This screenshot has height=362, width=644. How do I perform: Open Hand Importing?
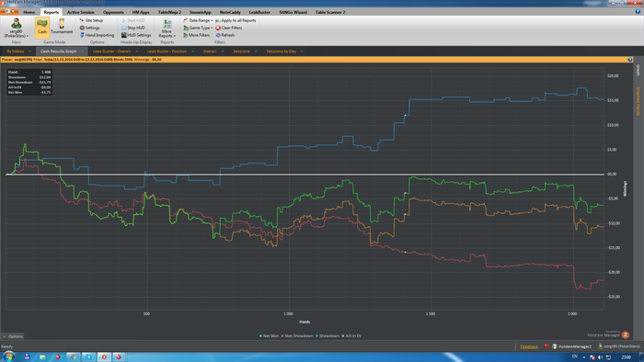tap(97, 35)
